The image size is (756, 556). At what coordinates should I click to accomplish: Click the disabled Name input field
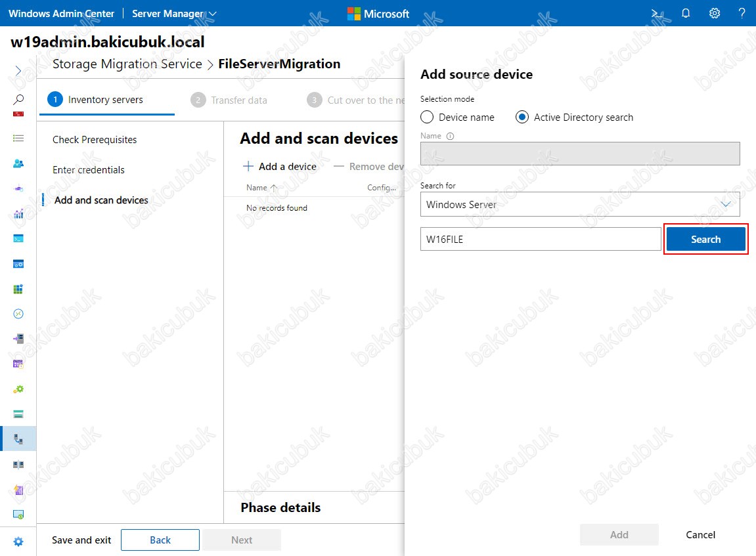[580, 154]
